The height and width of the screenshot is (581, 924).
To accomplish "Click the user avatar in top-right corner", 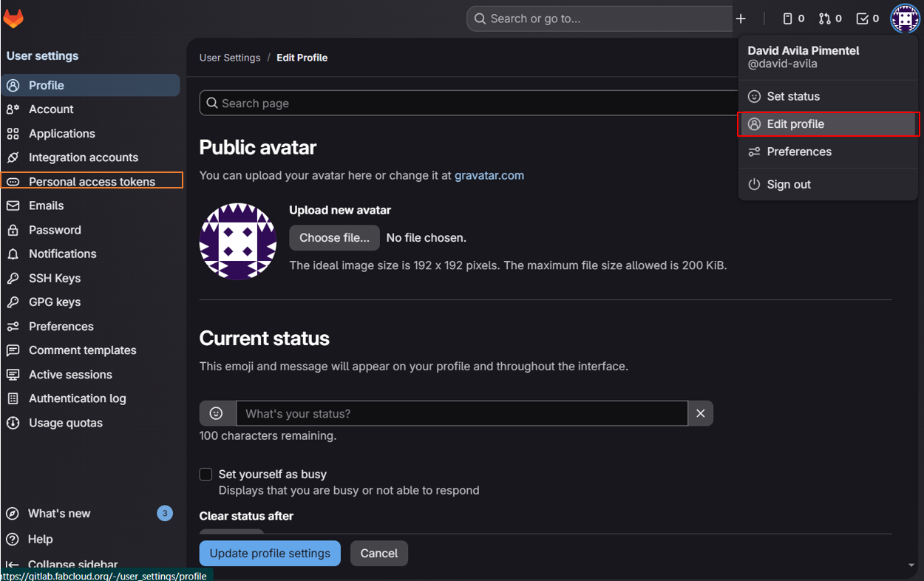I will (x=905, y=18).
